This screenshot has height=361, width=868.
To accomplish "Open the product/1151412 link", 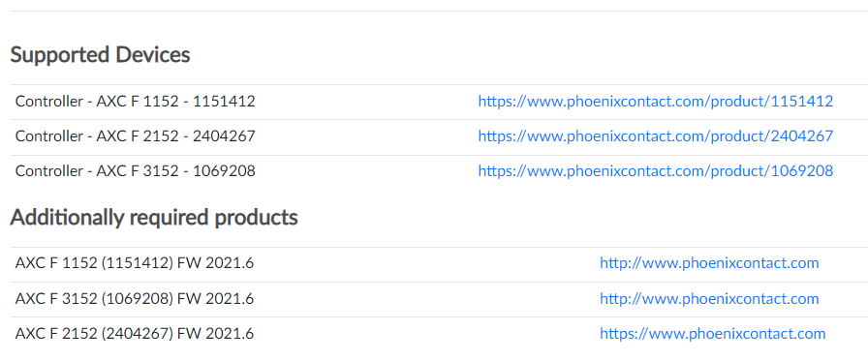I will coord(656,102).
